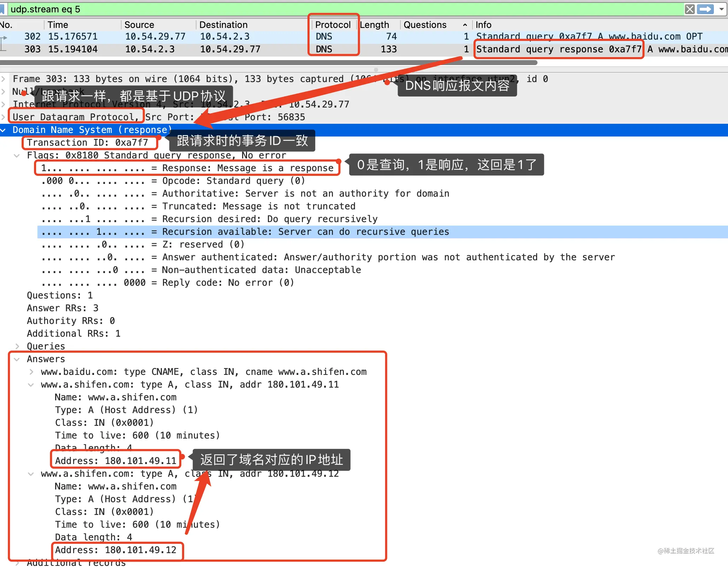Select the Truncated: Message is not truncated line
Viewport: 728px width, 568px height.
[198, 206]
